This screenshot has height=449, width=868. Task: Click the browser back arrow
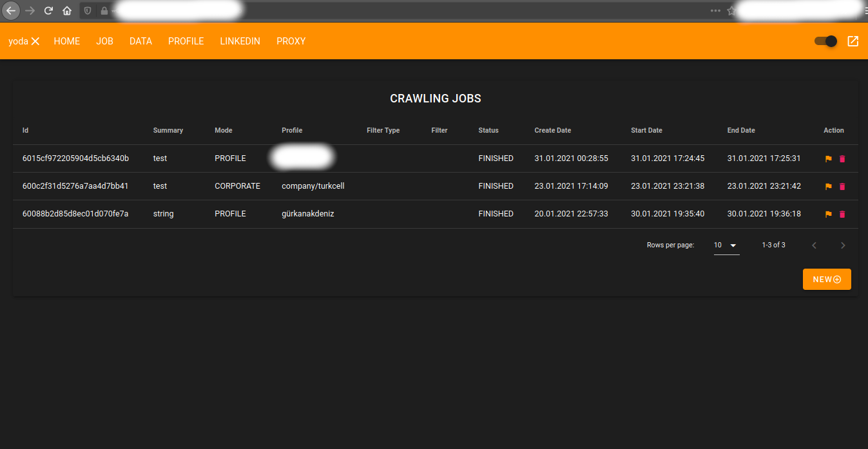11,10
